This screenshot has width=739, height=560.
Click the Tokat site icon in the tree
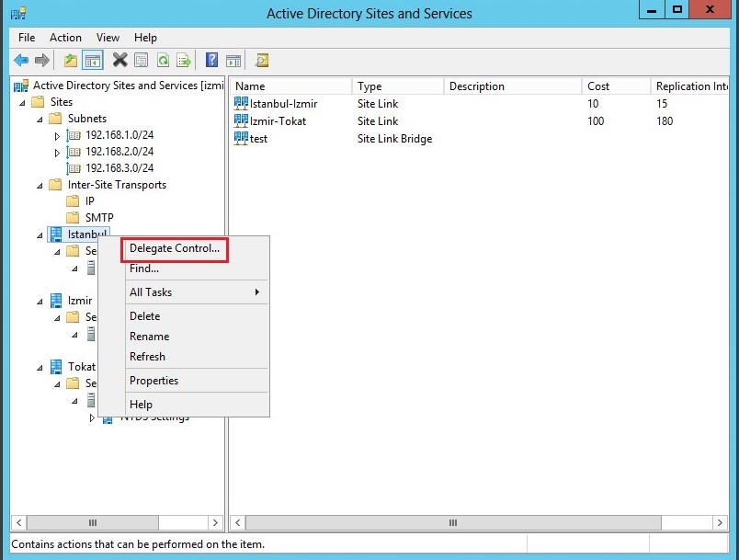pos(56,366)
